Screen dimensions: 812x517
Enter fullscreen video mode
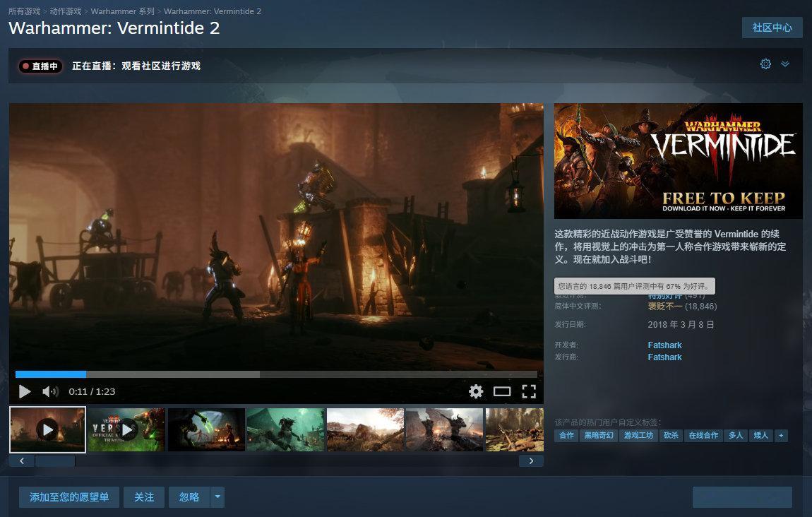(529, 392)
